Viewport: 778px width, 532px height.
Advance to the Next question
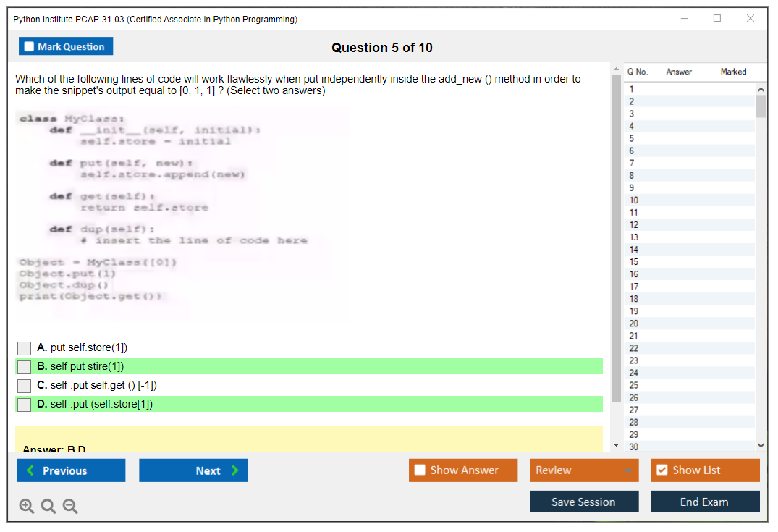tap(193, 470)
